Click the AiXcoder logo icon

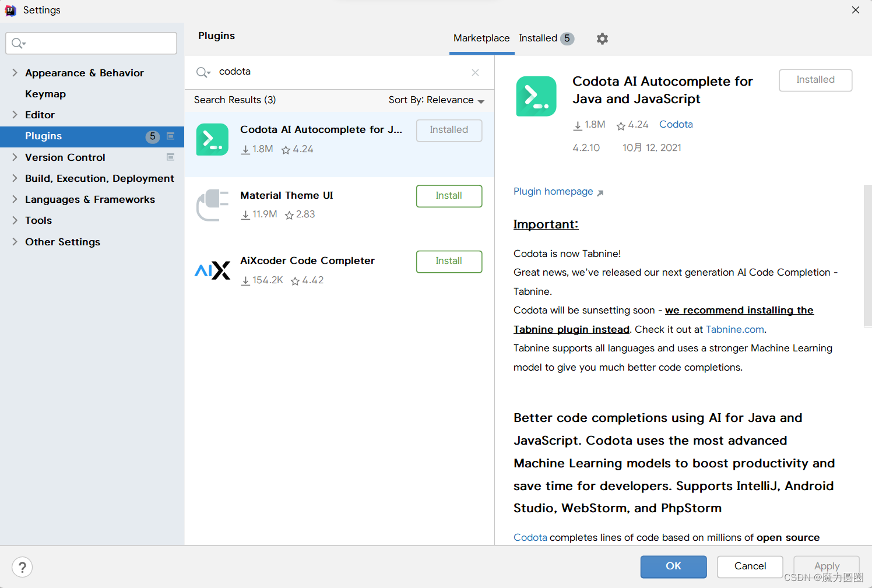coord(212,270)
